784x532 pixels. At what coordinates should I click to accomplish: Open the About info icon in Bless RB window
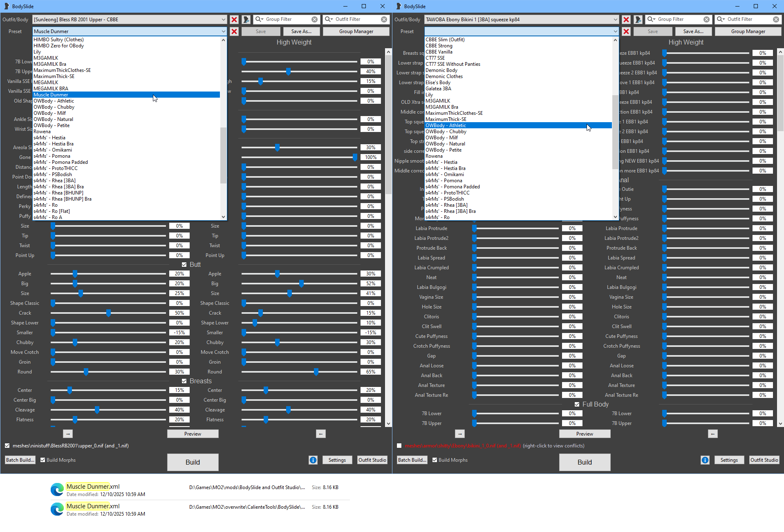point(313,460)
